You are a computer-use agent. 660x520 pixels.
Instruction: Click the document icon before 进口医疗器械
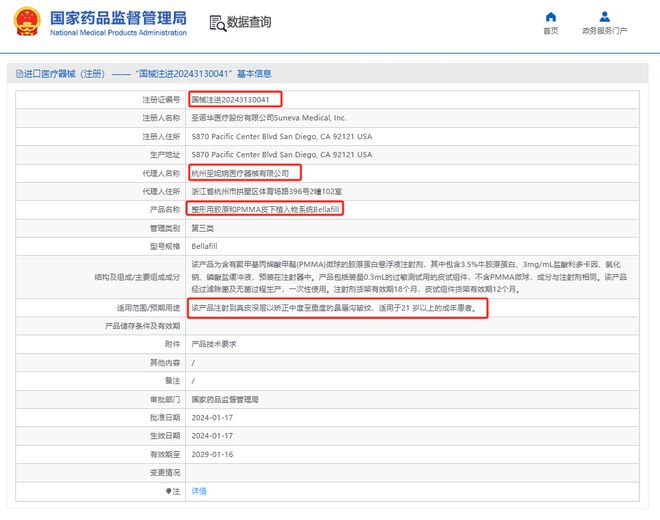(x=19, y=74)
